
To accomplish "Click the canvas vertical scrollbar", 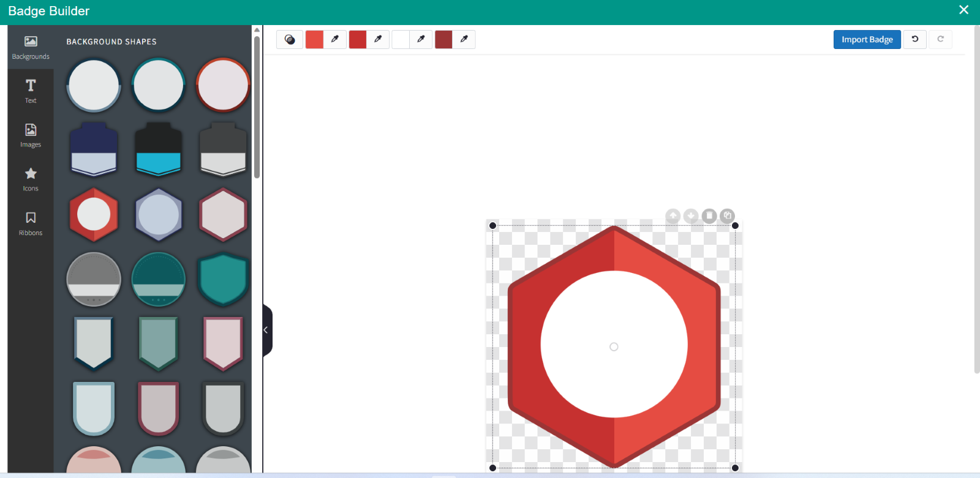I will coord(977,199).
